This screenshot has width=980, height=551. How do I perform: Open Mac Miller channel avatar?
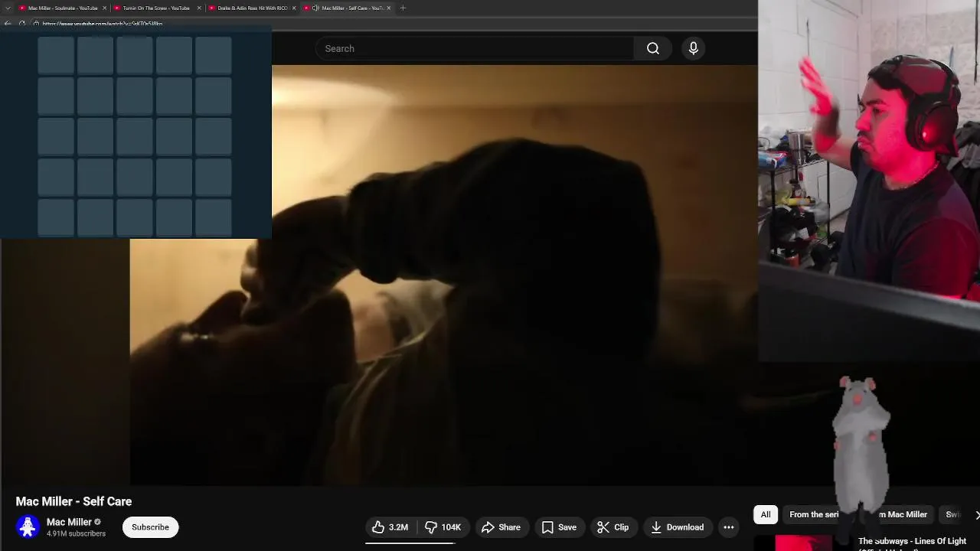click(x=28, y=527)
